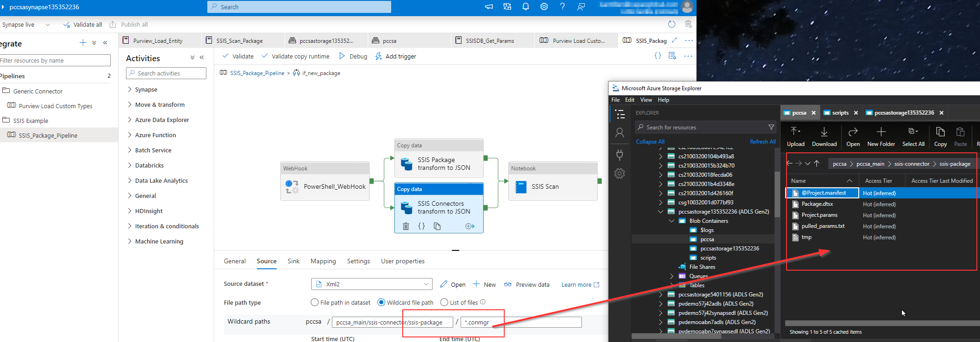Add a new integrate resource with plus icon

(83, 43)
